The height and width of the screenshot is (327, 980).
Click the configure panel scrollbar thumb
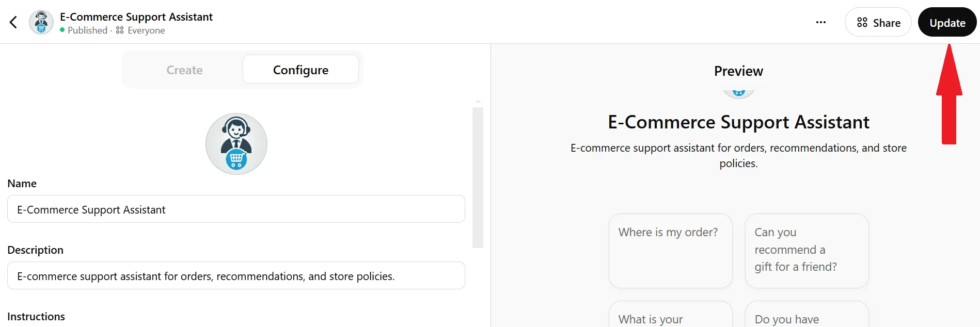[x=478, y=177]
